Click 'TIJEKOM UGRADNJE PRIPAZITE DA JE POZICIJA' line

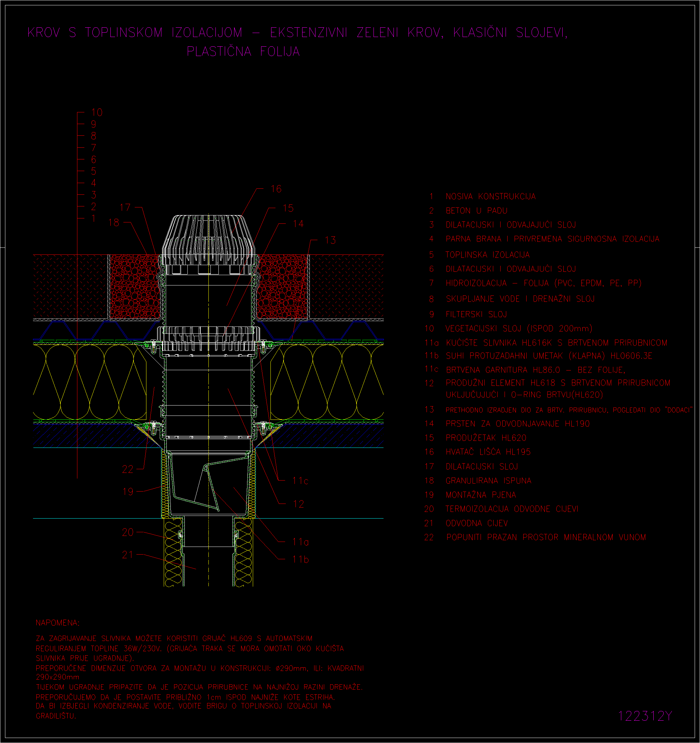coord(120,687)
